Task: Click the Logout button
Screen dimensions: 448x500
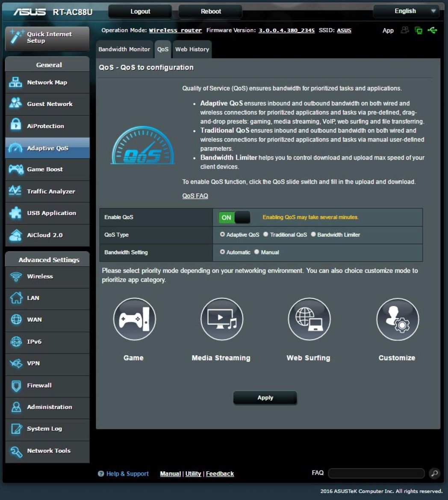Action: (x=140, y=12)
